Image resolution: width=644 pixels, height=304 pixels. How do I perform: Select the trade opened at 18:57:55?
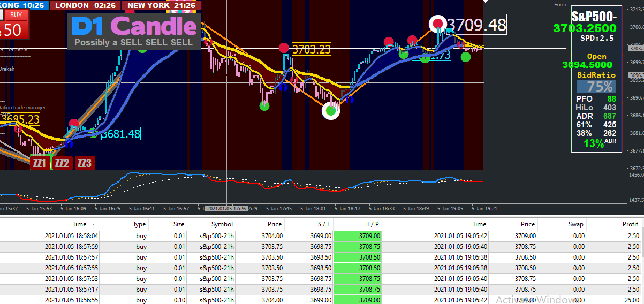tap(320, 268)
